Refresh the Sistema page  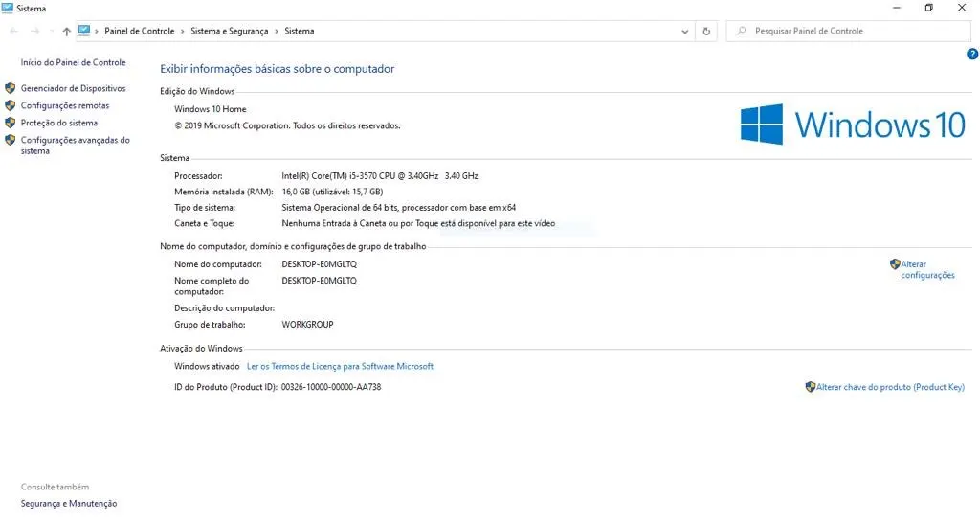(706, 32)
